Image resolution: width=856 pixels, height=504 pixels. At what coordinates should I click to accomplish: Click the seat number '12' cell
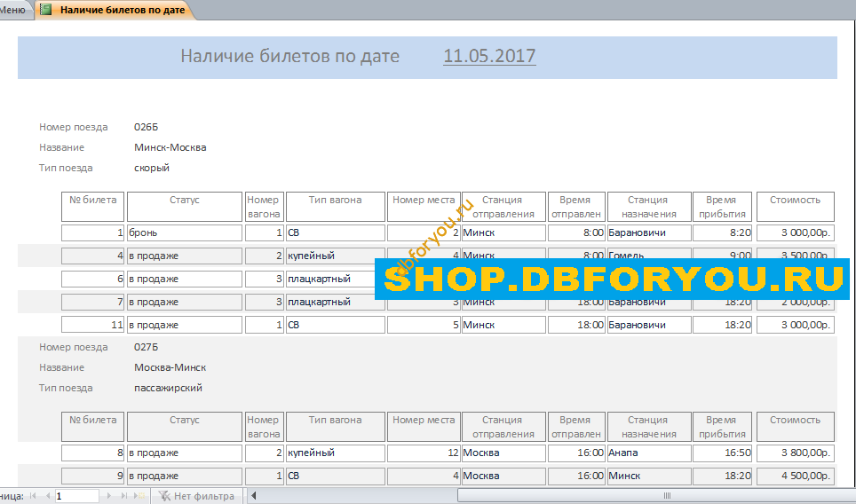424,453
